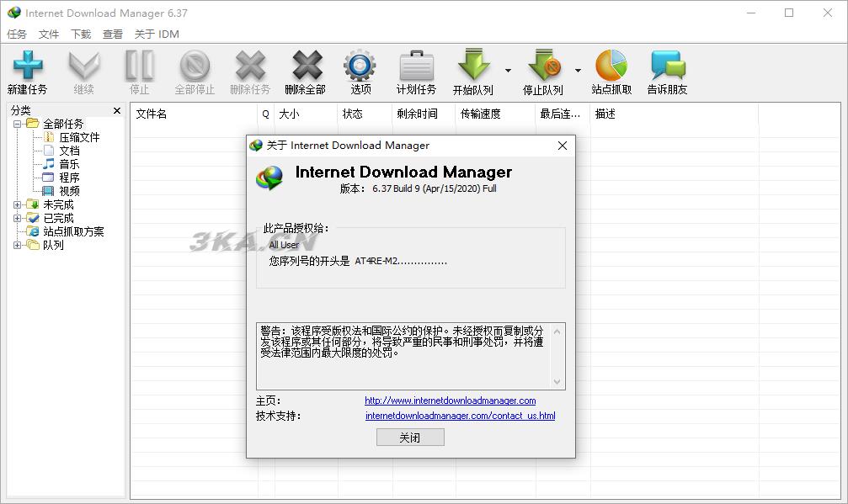Sort by 剩余时间 column header

coord(424,114)
